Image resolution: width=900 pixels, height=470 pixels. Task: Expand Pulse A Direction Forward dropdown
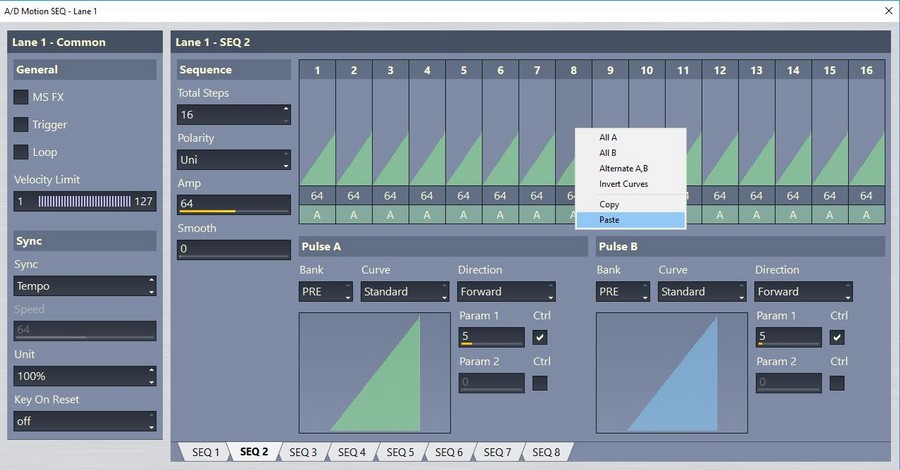(x=506, y=292)
